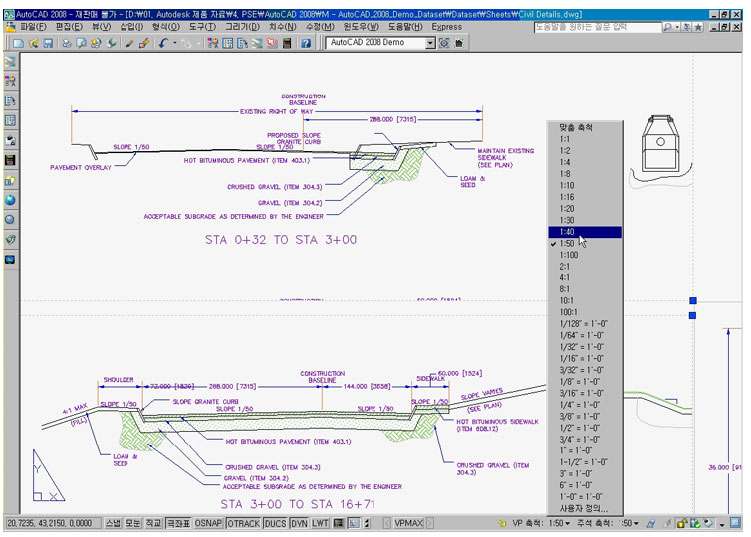This screenshot has height=537, width=751.
Task: Click the Save disk icon
Action: (x=48, y=44)
